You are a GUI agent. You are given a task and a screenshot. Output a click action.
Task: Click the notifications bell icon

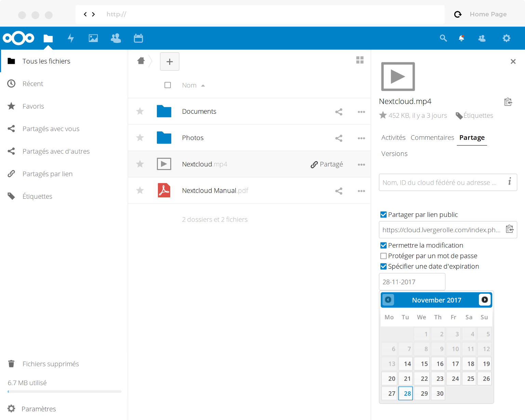tap(461, 38)
